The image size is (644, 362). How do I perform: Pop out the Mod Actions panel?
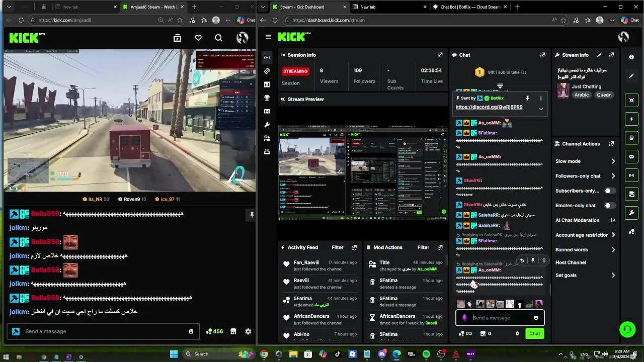pos(440,247)
